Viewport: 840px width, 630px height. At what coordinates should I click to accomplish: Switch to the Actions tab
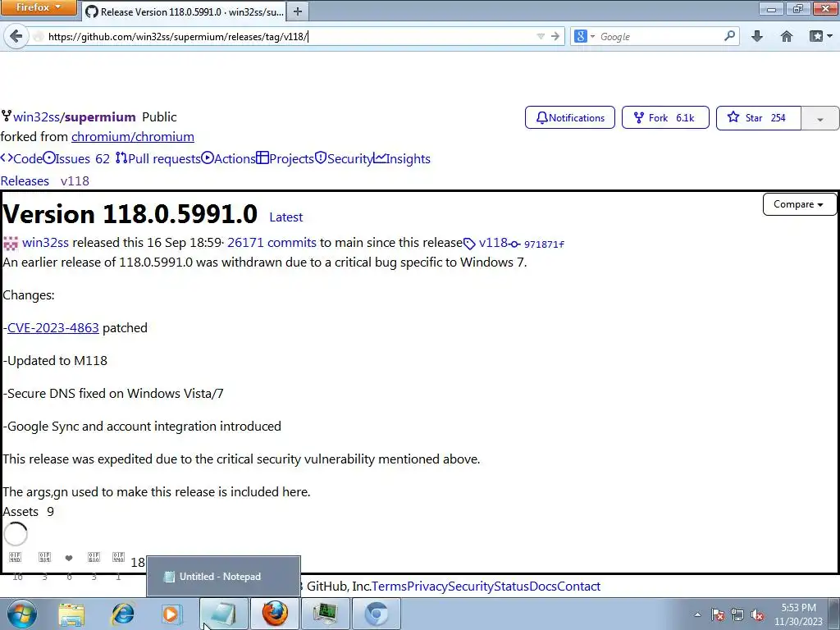pos(229,158)
